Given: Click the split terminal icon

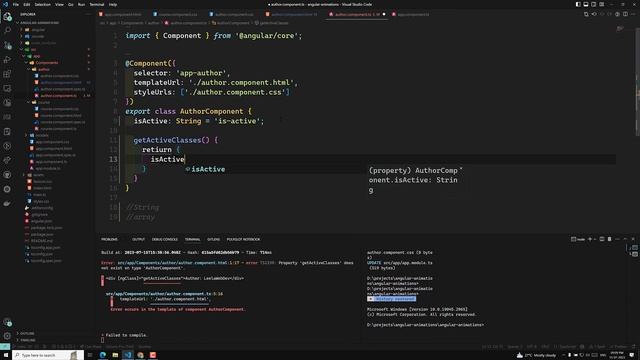Looking at the screenshot, I should click(602, 239).
